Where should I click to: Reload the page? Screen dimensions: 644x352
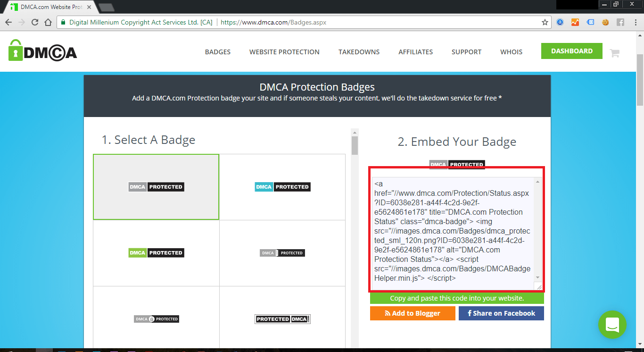point(34,22)
